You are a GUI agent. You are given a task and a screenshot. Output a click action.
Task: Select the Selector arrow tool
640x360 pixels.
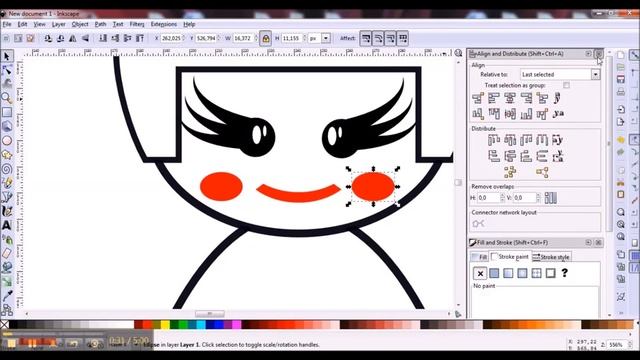click(7, 56)
